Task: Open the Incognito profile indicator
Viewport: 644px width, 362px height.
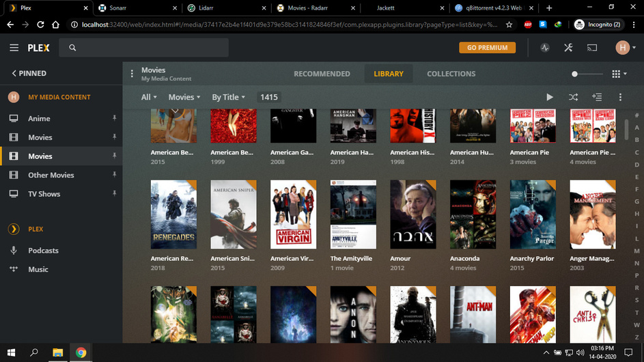Action: click(x=598, y=25)
